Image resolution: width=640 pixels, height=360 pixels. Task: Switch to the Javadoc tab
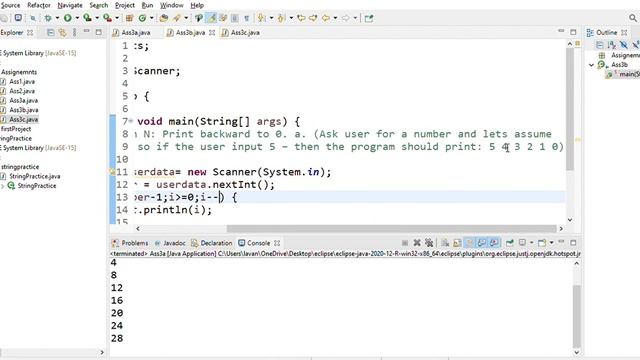170,243
